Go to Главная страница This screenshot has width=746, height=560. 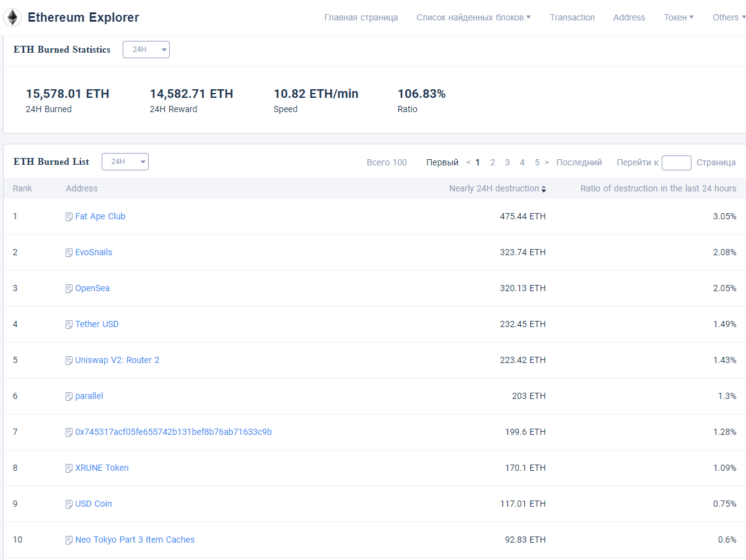[361, 17]
